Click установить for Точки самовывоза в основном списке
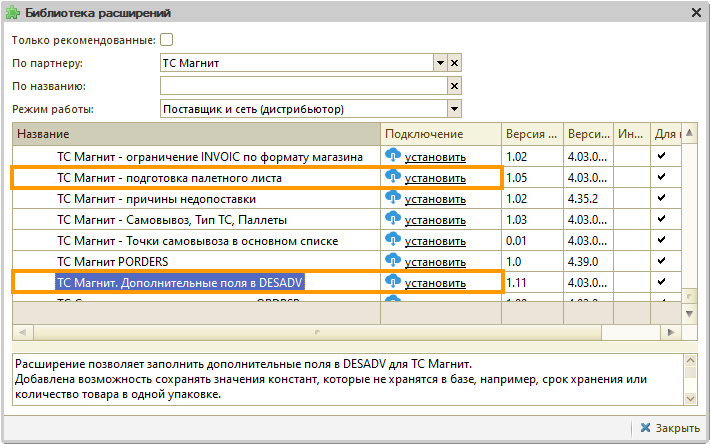Image resolution: width=710 pixels, height=444 pixels. click(435, 241)
